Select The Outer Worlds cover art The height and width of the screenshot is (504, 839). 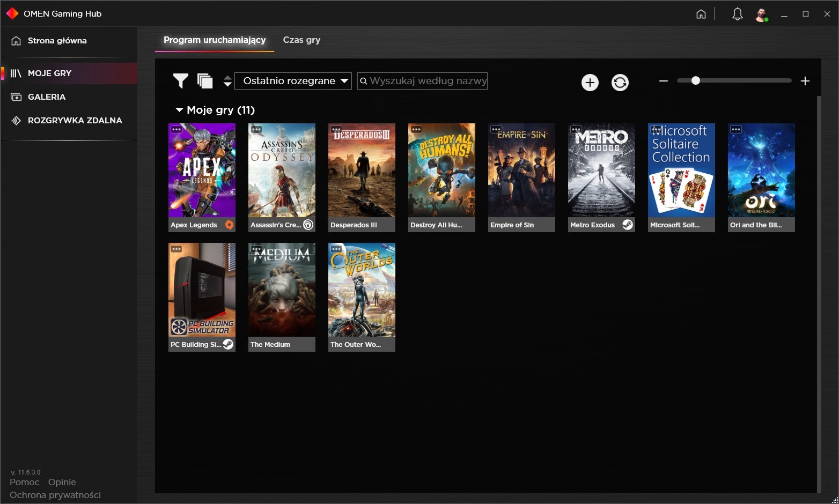pos(362,290)
